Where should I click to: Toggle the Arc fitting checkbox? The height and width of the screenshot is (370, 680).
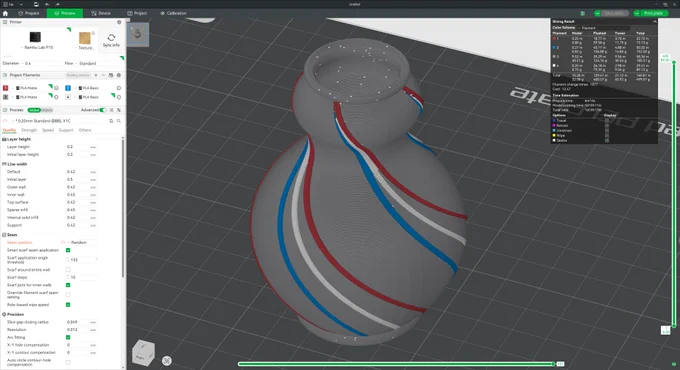coord(68,337)
